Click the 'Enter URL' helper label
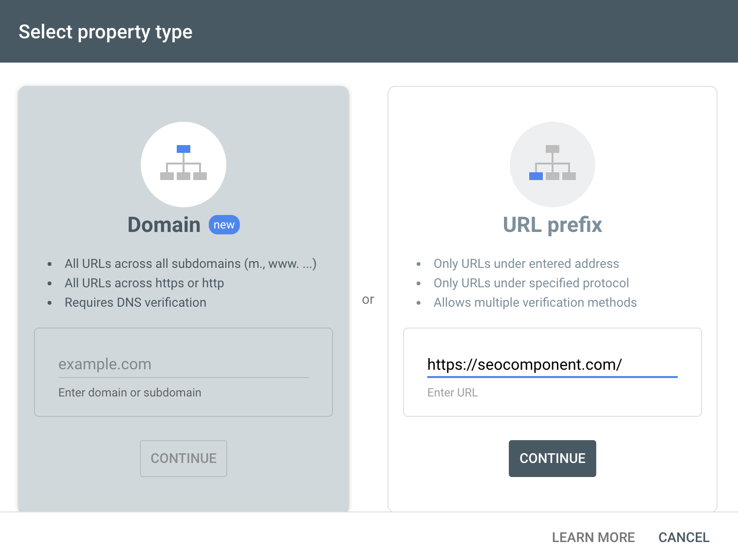This screenshot has width=738, height=560. tap(453, 393)
